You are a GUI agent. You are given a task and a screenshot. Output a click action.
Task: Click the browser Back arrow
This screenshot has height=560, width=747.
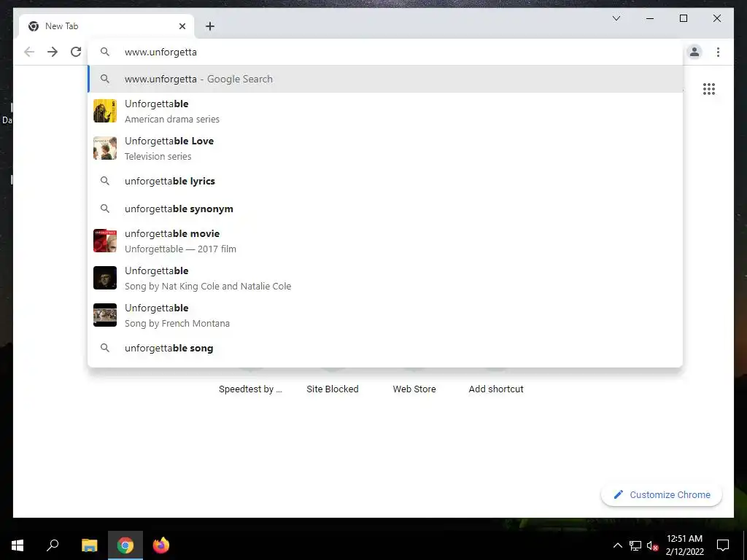pos(29,52)
